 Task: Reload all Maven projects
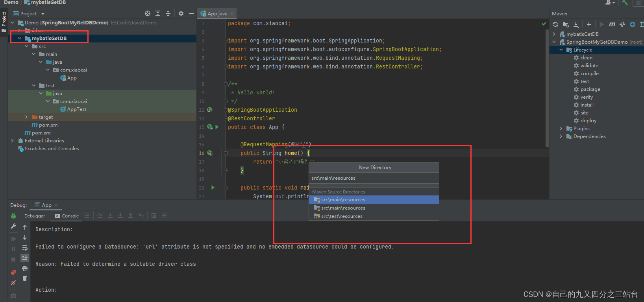(x=555, y=24)
